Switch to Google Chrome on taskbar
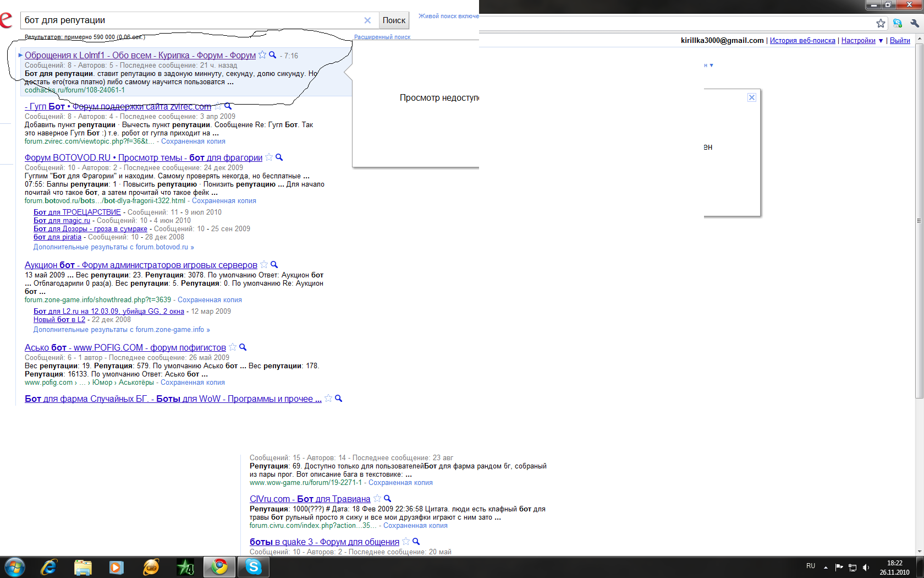The height and width of the screenshot is (578, 924). [x=219, y=567]
